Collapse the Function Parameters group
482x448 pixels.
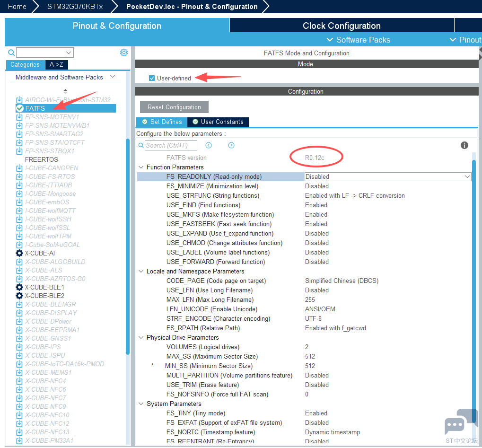(x=141, y=167)
